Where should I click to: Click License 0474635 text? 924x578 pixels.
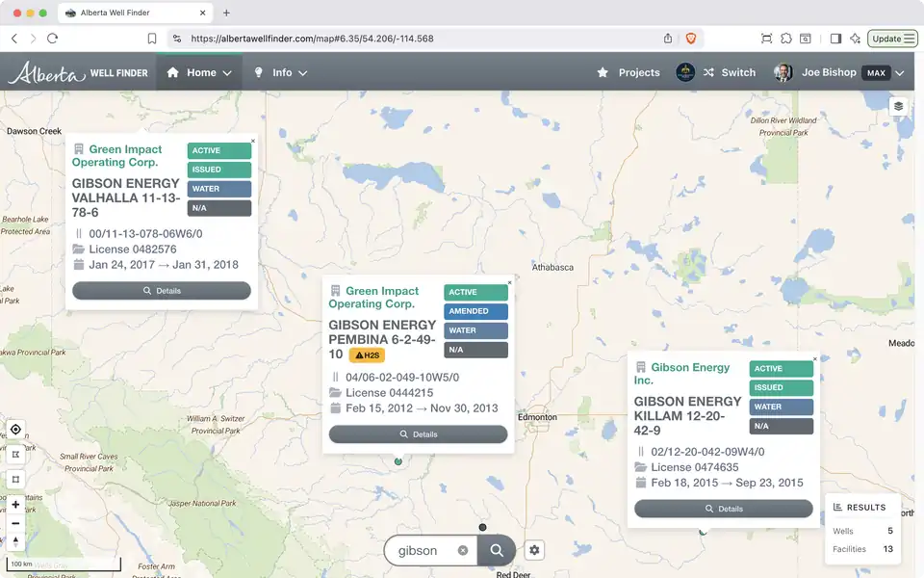(x=695, y=467)
